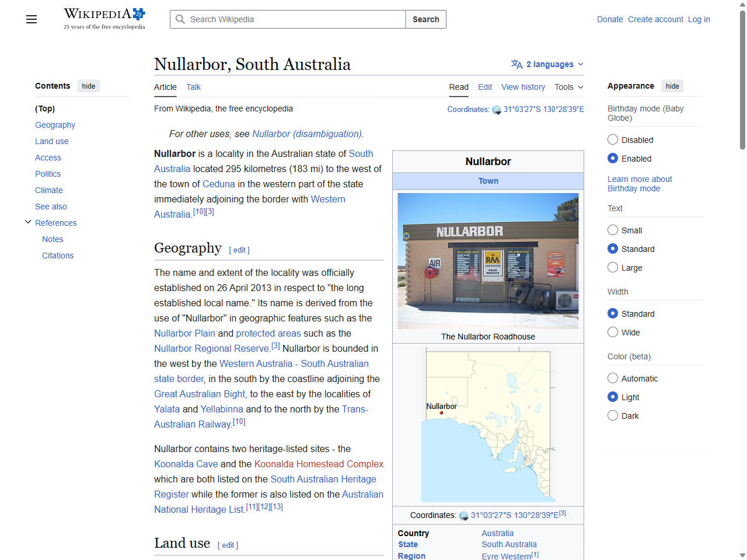Click citation [10] after Western Australia
747x560 pixels.
[x=199, y=211]
